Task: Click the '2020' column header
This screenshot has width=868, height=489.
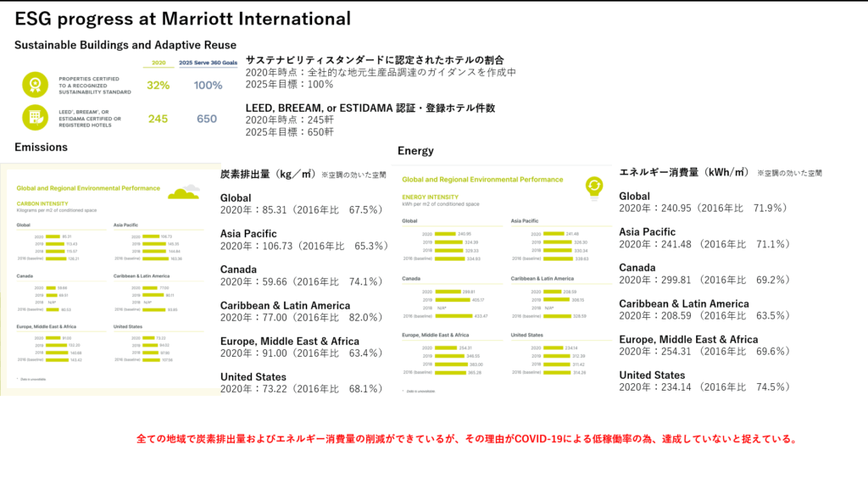Action: pos(159,63)
